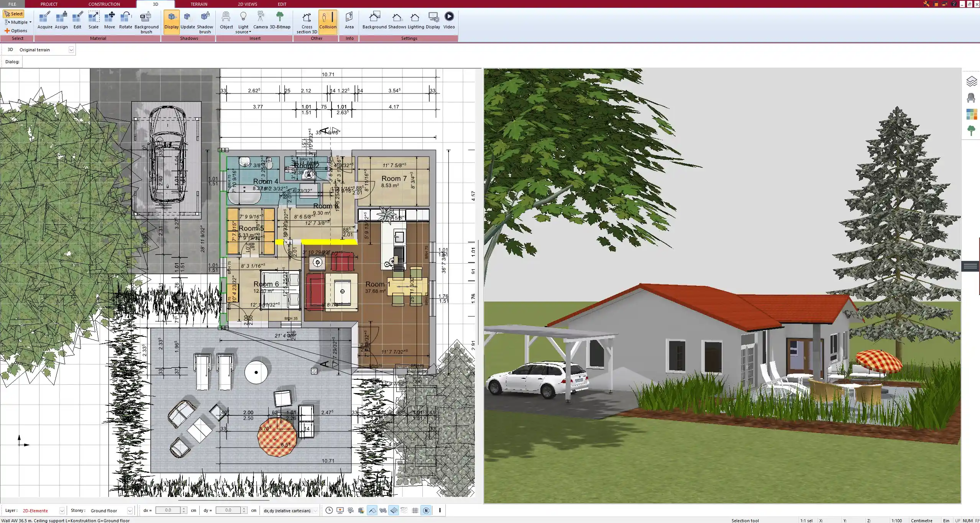
Task: Open the bottom toolbar overflow menu dots
Action: 440,510
